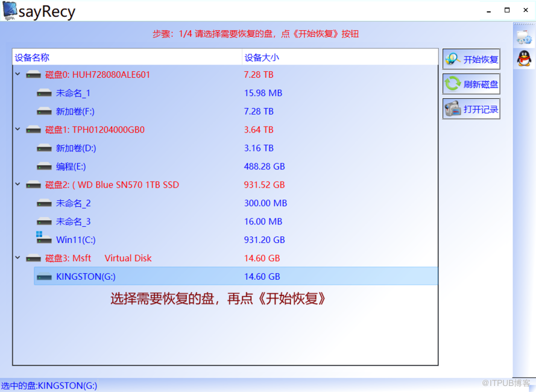
Task: Click the 931.52 GB size value
Action: (x=264, y=185)
